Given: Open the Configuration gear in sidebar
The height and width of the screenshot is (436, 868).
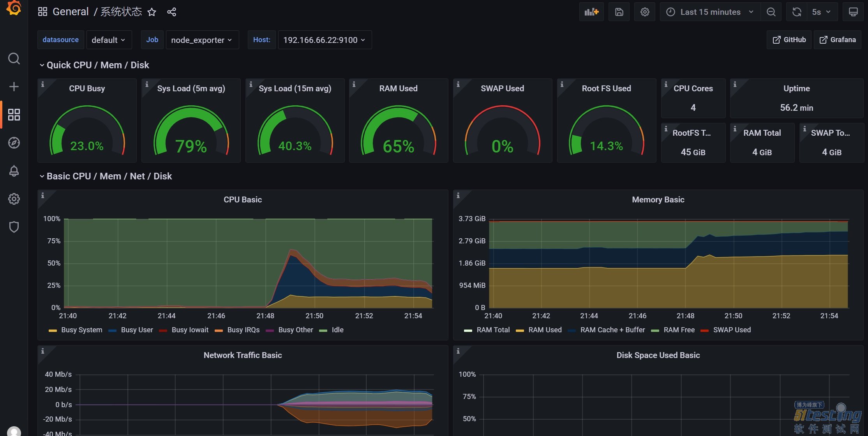Looking at the screenshot, I should click(x=14, y=199).
